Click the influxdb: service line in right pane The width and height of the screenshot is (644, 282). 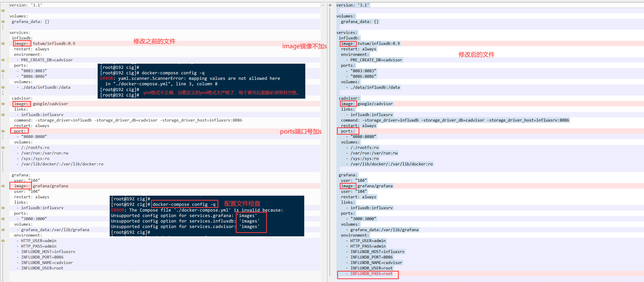pos(349,38)
